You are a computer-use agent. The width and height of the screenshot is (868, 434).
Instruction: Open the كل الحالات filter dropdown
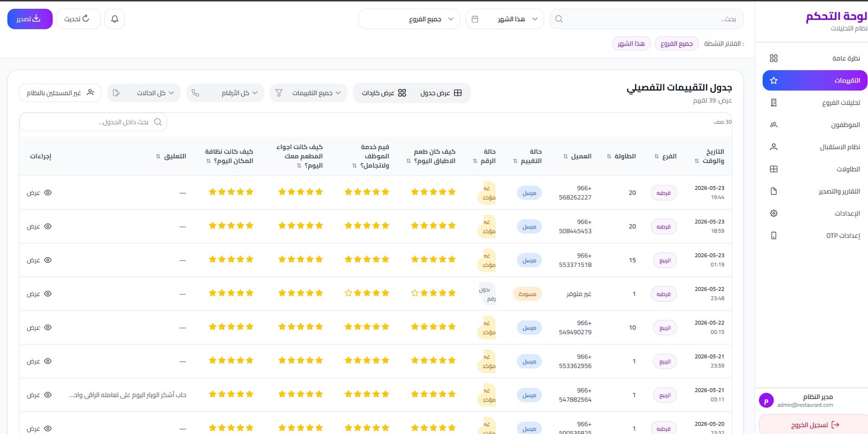tap(144, 93)
